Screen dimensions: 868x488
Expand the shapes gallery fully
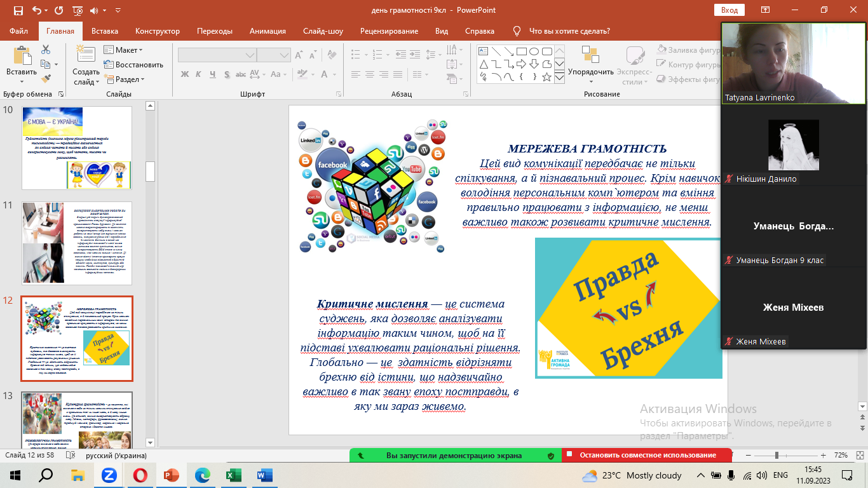pos(559,77)
